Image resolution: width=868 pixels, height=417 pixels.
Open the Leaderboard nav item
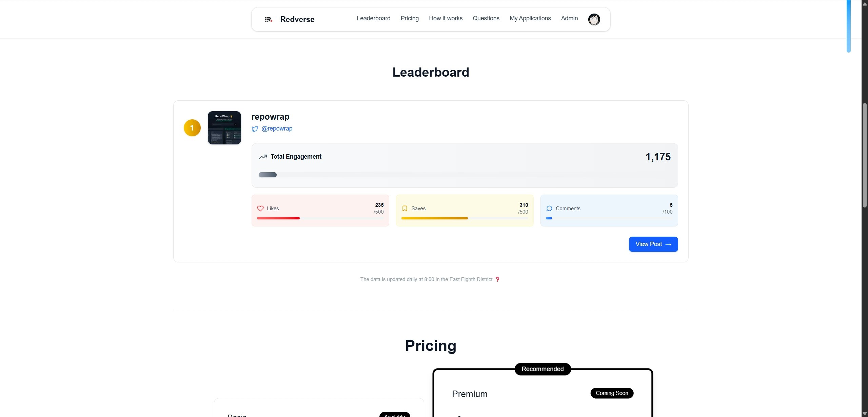(373, 18)
